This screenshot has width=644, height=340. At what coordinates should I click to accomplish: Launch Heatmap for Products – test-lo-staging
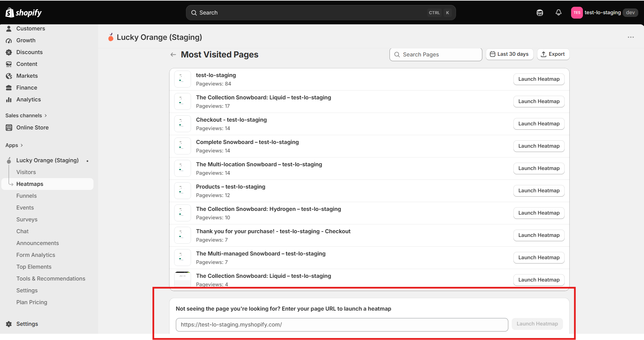tap(539, 191)
